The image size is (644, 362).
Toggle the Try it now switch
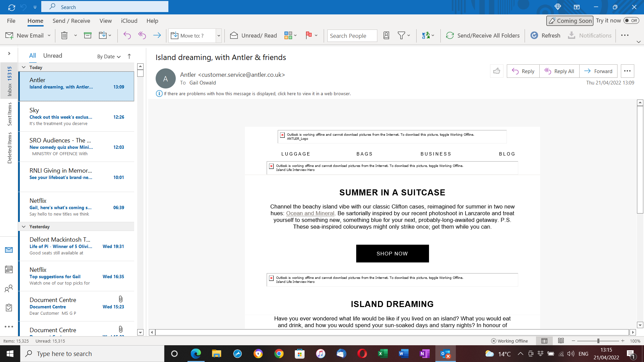[631, 21]
